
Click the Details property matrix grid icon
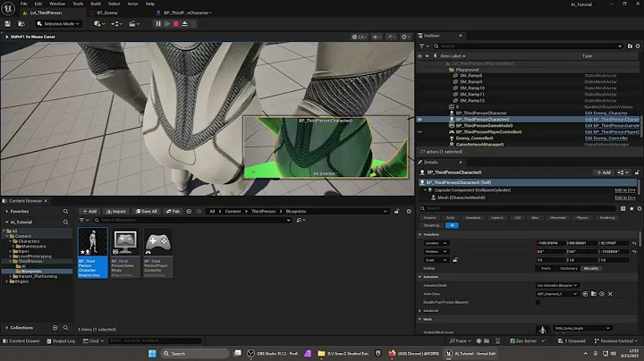coord(623,208)
